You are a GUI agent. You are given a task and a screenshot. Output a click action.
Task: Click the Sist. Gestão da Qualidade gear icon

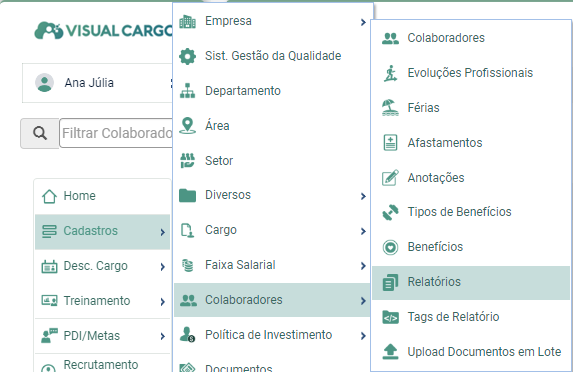(187, 56)
